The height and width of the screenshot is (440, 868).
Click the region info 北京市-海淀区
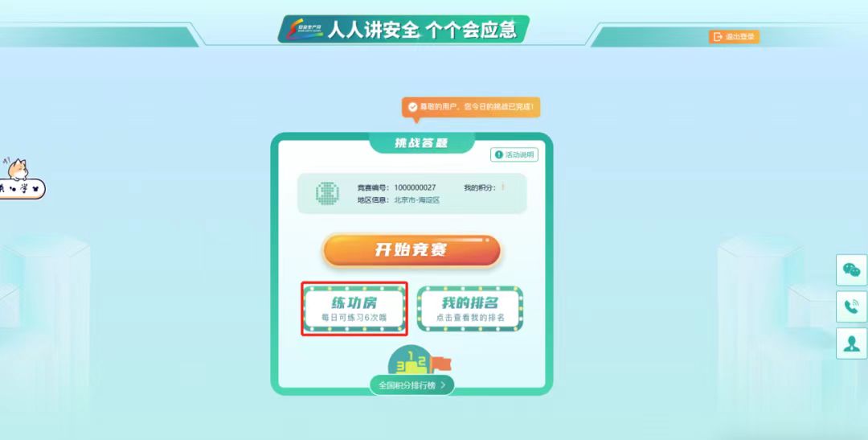click(x=417, y=200)
